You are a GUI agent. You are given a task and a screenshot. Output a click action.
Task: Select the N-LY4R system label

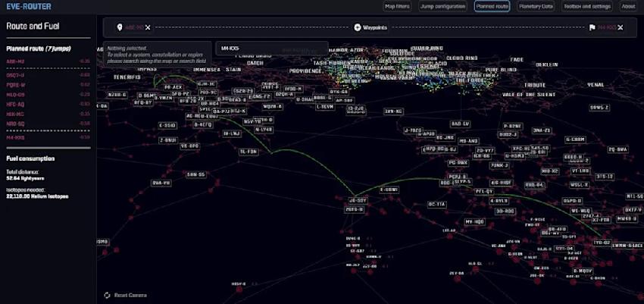click(264, 130)
